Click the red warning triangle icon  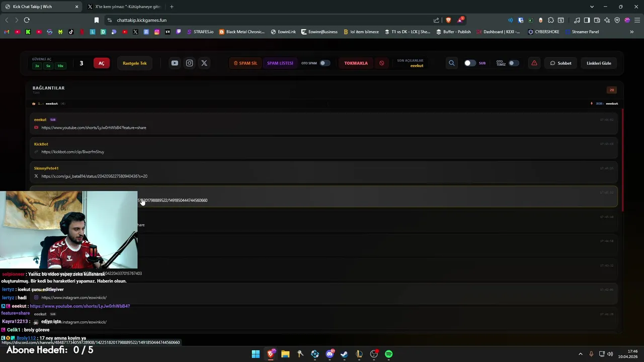pyautogui.click(x=534, y=63)
